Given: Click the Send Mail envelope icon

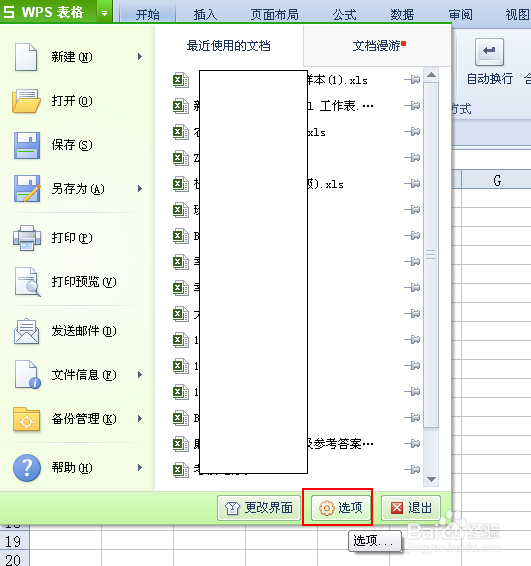Looking at the screenshot, I should pos(26,331).
